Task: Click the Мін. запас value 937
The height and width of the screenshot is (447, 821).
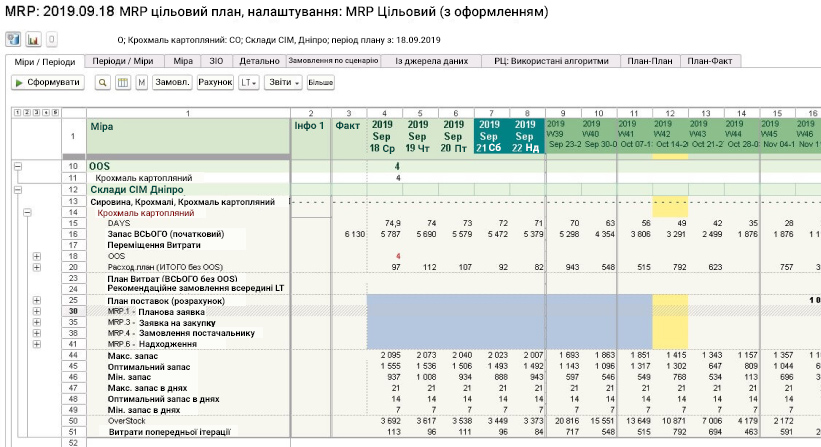Action: point(393,377)
